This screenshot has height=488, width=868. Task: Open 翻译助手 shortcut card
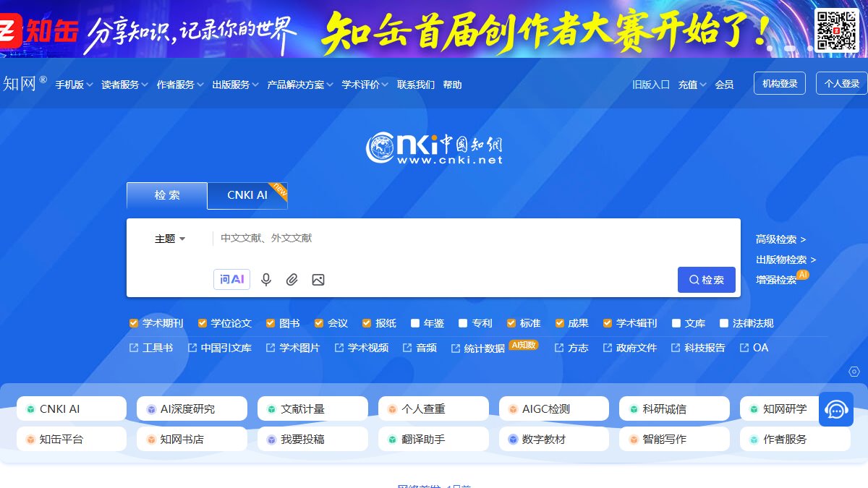pos(433,439)
